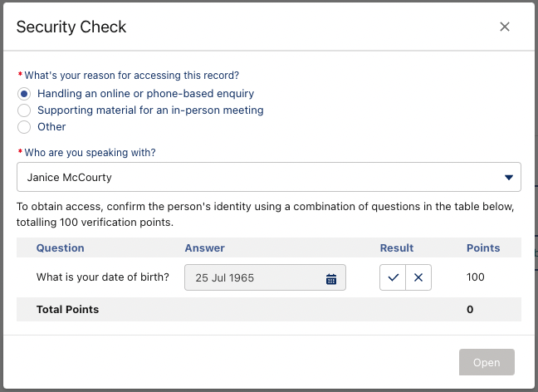538x392 pixels.
Task: Expand the 'Who are you speaking with?' dropdown arrow
Action: point(508,178)
